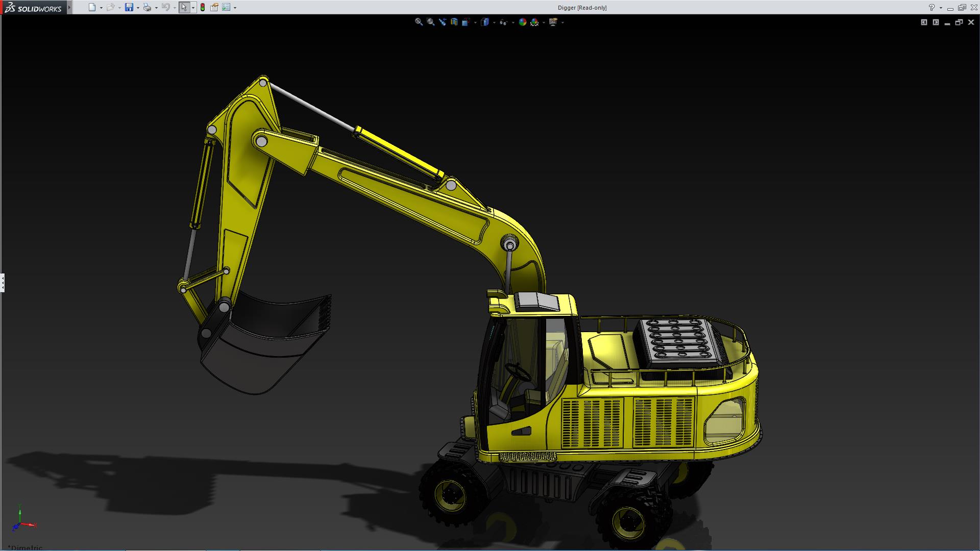Expand Hide/Show Items dropdown arrow

point(513,22)
